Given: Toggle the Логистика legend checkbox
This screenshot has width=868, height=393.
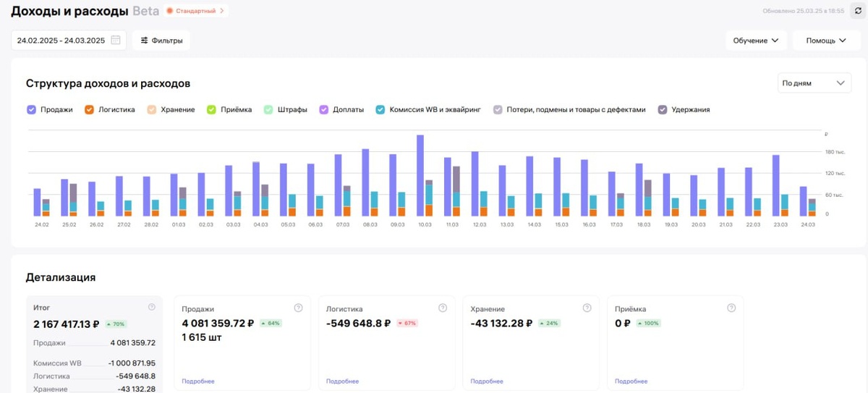Looking at the screenshot, I should pyautogui.click(x=89, y=109).
